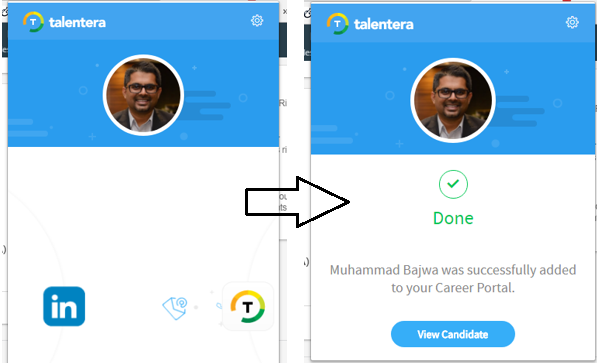Image resolution: width=597 pixels, height=363 pixels.
Task: Click the View Candidate button
Action: pyautogui.click(x=453, y=334)
